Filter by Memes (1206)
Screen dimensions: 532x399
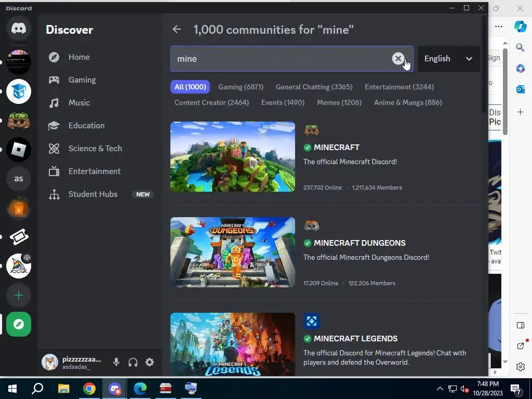[339, 102]
